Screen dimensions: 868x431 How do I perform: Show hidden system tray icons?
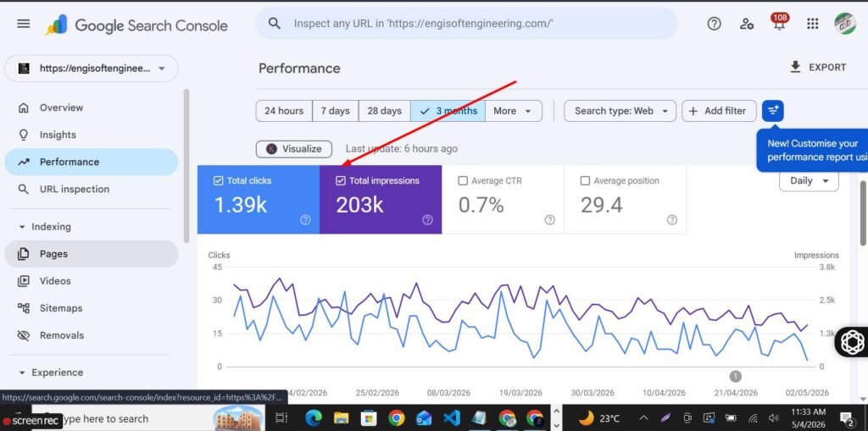[644, 417]
